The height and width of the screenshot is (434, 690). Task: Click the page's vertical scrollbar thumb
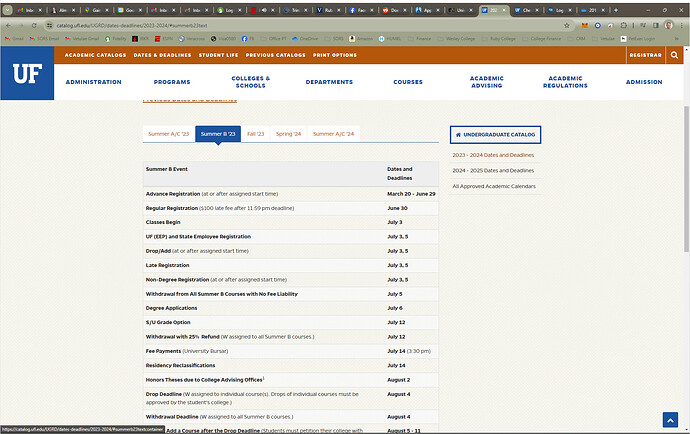686,179
